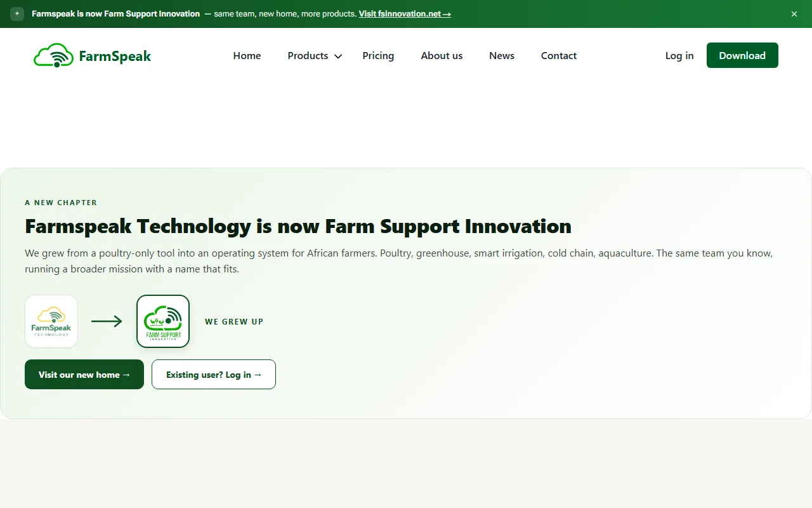Click the sparkle icon in announcement banner

(17, 13)
